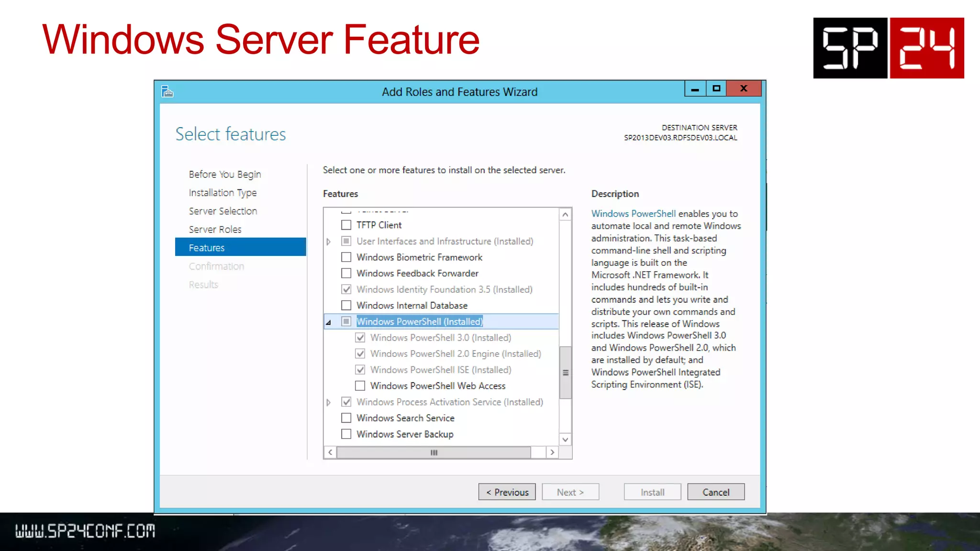Open the Installation Type step
This screenshot has width=980, height=551.
point(223,193)
